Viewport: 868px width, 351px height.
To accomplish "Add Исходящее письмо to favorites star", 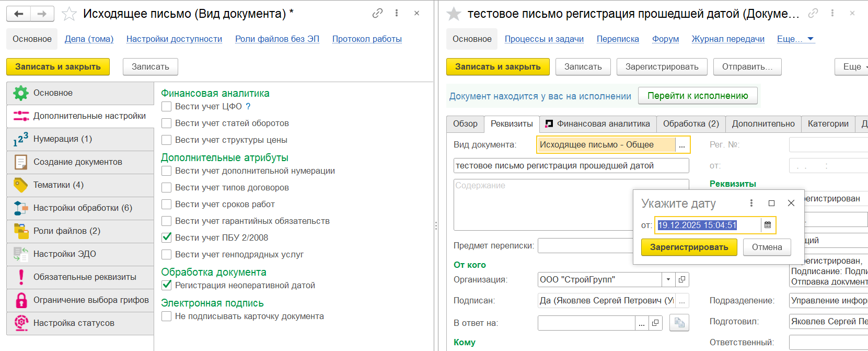I will (69, 14).
